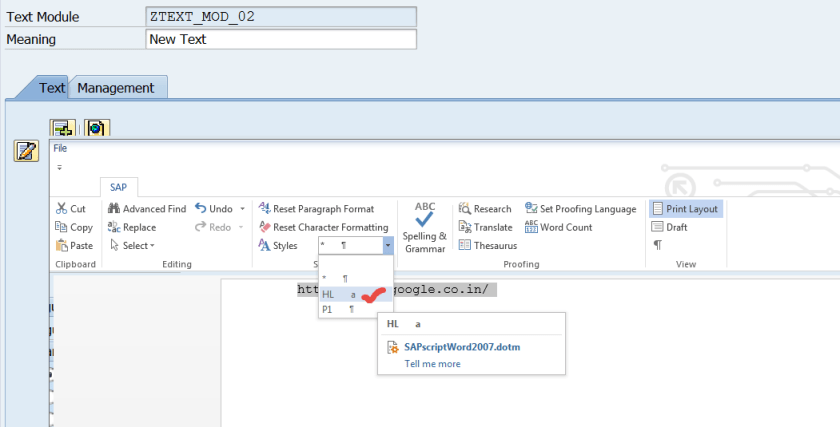The image size is (840, 427).
Task: Expand the Styles combo box arrow
Action: click(388, 245)
